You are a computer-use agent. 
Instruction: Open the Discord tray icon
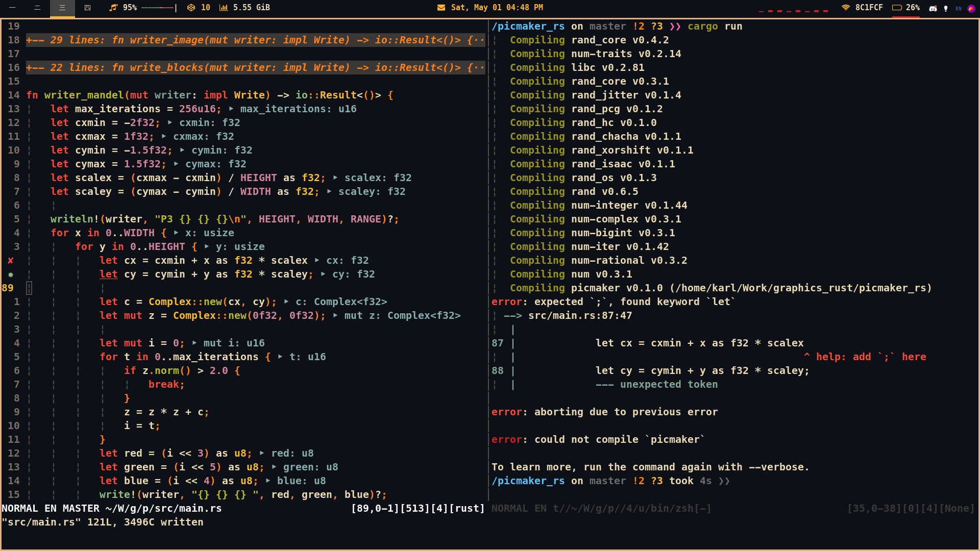[933, 8]
